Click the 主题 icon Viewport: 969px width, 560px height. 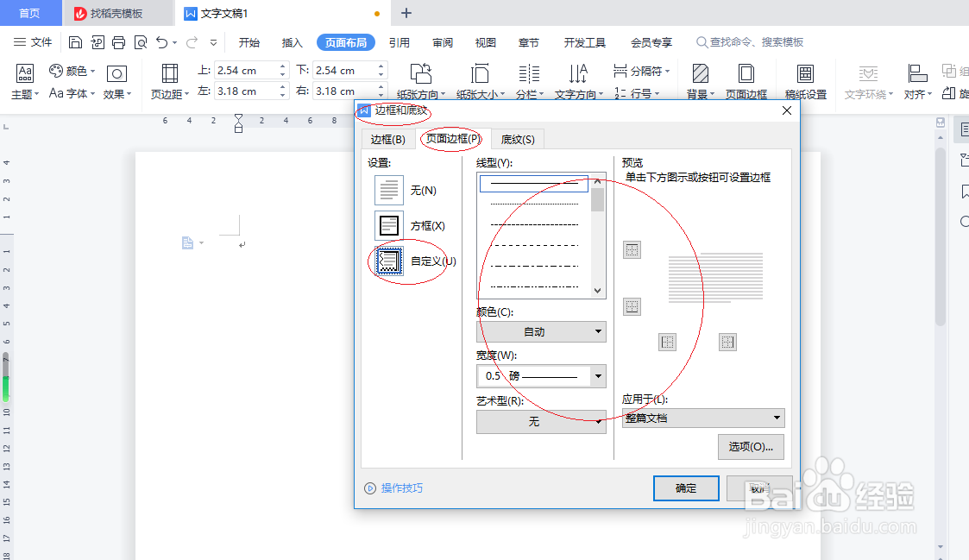click(23, 81)
